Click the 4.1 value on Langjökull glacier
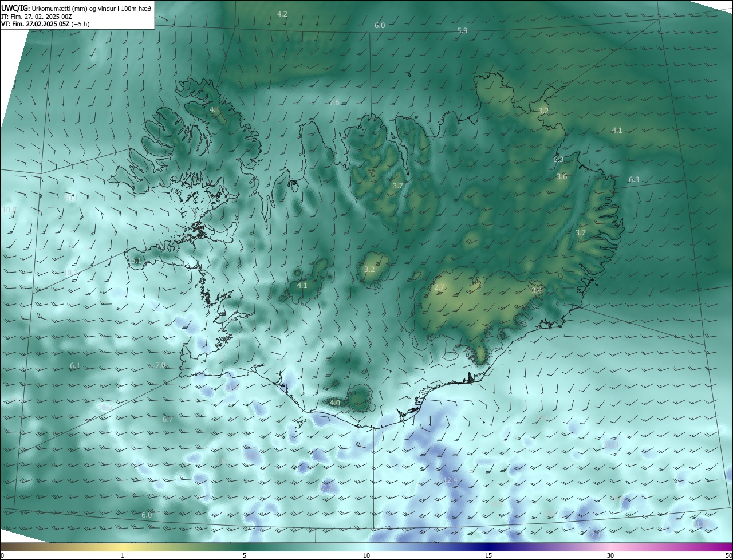The image size is (733, 560). point(302,285)
